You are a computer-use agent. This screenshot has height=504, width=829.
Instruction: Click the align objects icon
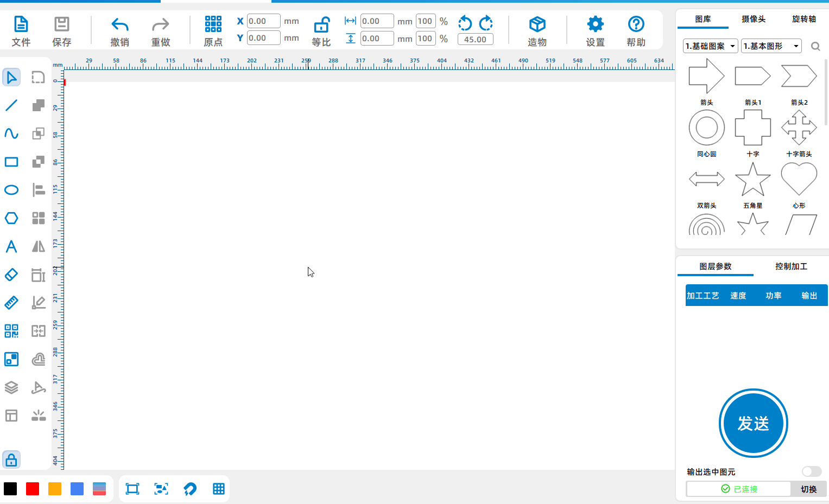pyautogui.click(x=39, y=190)
